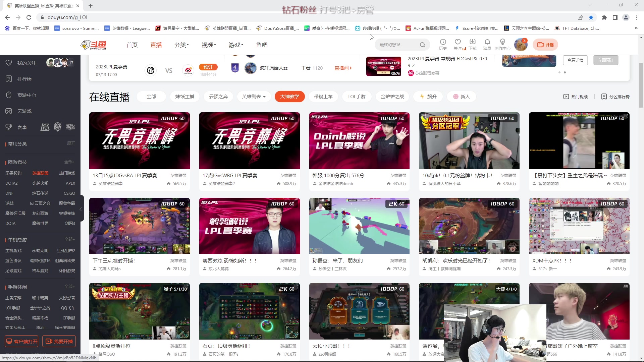The image size is (644, 362).
Task: Expand 分类 dropdown in top nav
Action: click(x=181, y=45)
